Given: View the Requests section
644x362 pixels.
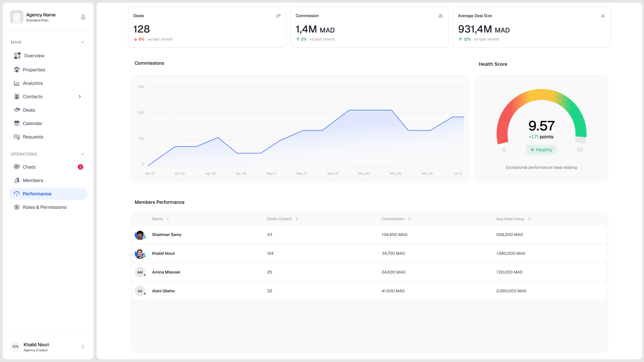Looking at the screenshot, I should [x=33, y=137].
